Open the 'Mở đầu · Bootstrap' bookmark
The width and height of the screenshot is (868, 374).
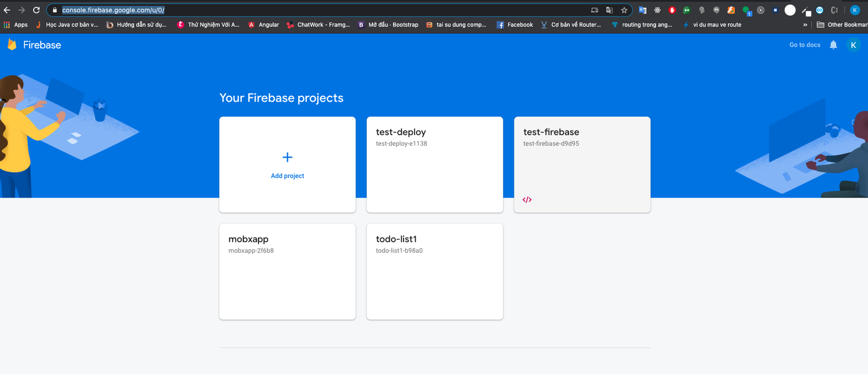tap(388, 25)
